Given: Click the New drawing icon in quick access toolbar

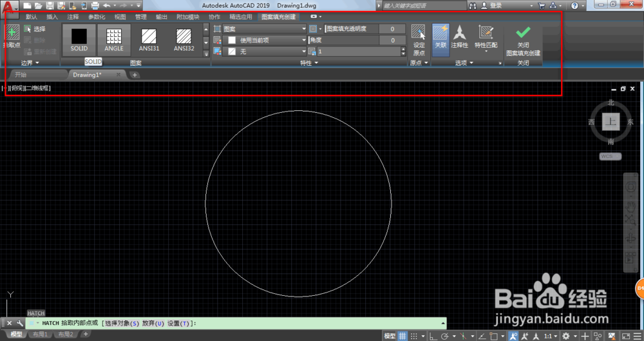Looking at the screenshot, I should (27, 6).
